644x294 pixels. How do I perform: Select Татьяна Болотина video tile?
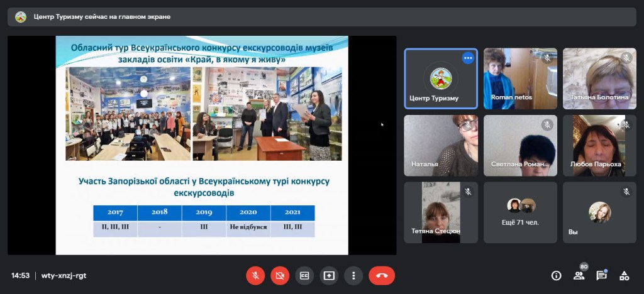(x=599, y=79)
